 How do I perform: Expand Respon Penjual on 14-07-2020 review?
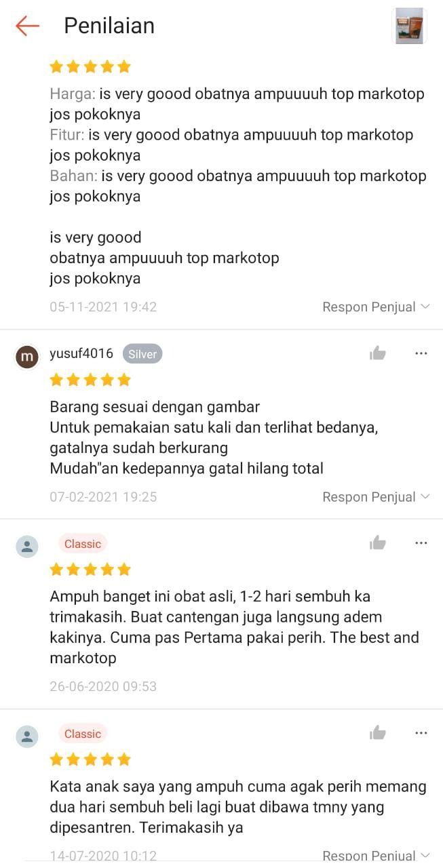[x=376, y=855]
